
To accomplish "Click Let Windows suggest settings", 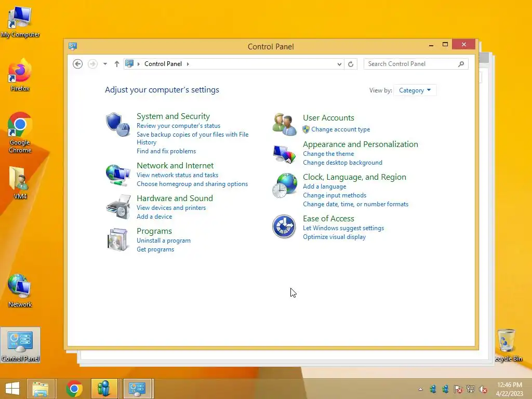I will (343, 228).
